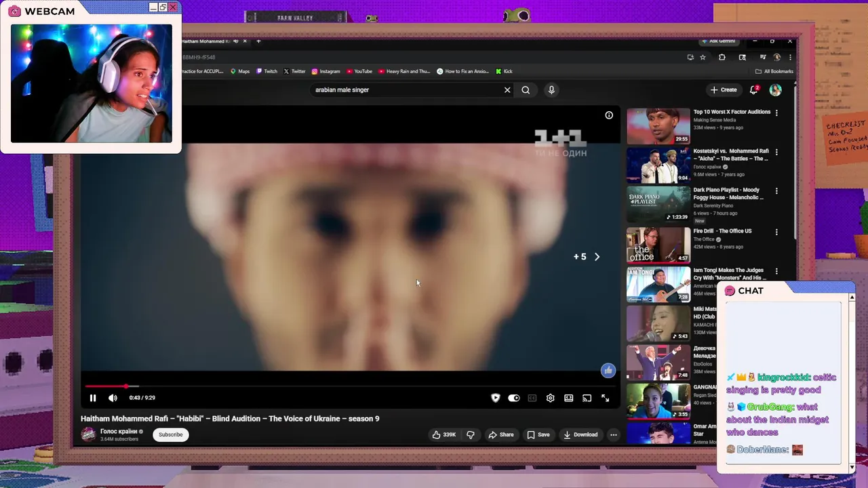The image size is (868, 488).
Task: Open How to Fix an Anxio... bookmark
Action: (x=462, y=71)
